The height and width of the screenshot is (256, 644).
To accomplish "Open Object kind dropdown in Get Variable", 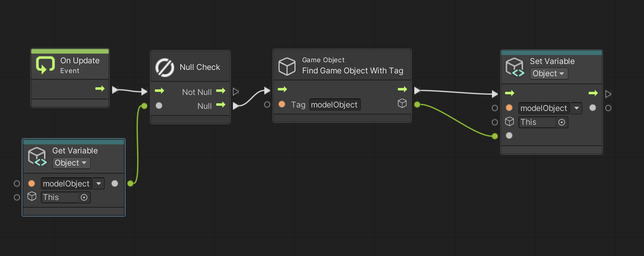I will point(71,163).
